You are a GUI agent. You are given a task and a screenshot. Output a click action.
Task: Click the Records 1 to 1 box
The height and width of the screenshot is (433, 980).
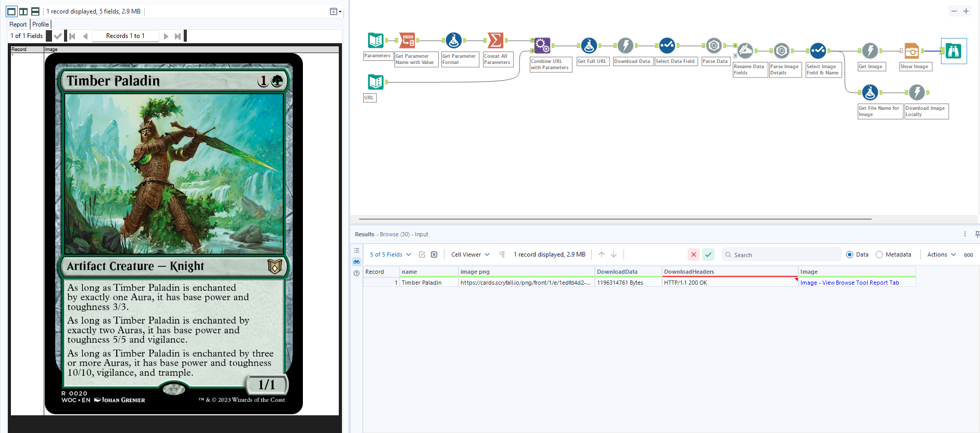(x=125, y=36)
